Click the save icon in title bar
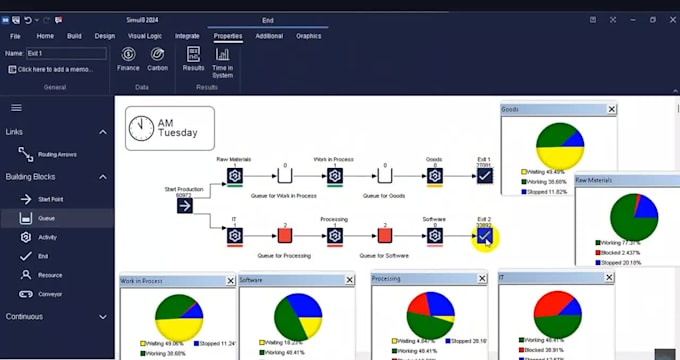 [x=16, y=20]
